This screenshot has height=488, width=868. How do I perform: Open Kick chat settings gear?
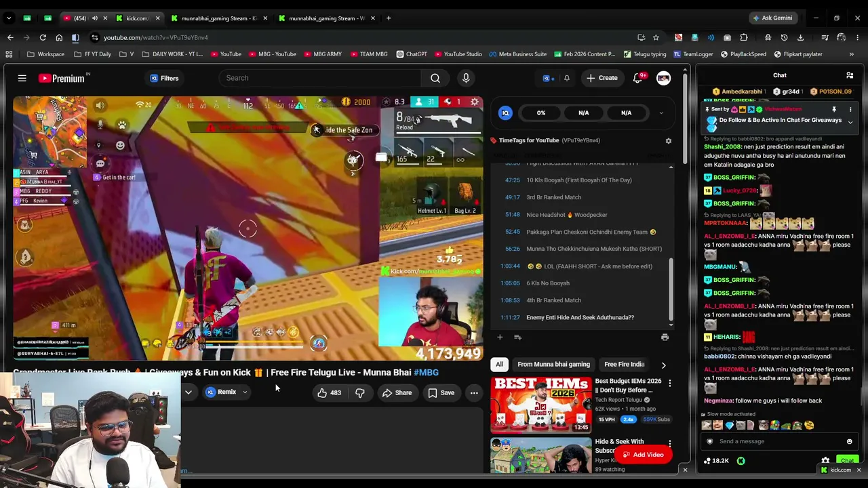825,461
